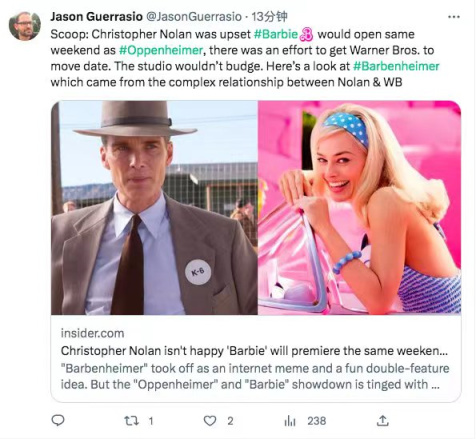Click the article description starting with Barbenheimer
Image resolution: width=476 pixels, height=439 pixels.
[x=255, y=376]
